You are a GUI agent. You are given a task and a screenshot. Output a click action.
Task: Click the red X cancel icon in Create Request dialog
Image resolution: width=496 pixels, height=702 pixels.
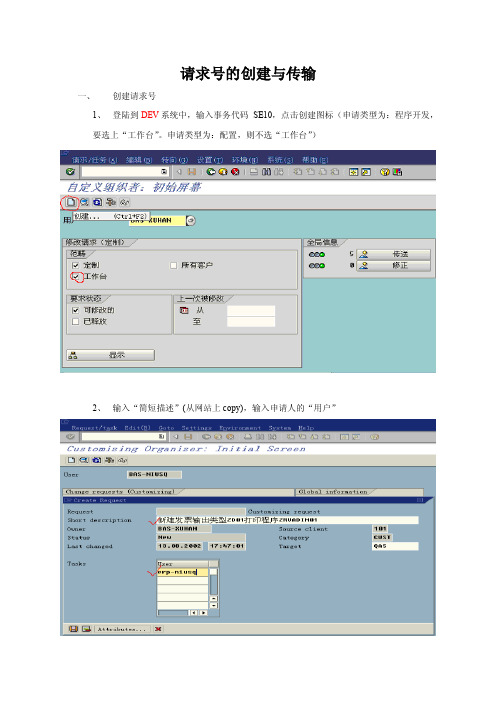click(158, 629)
